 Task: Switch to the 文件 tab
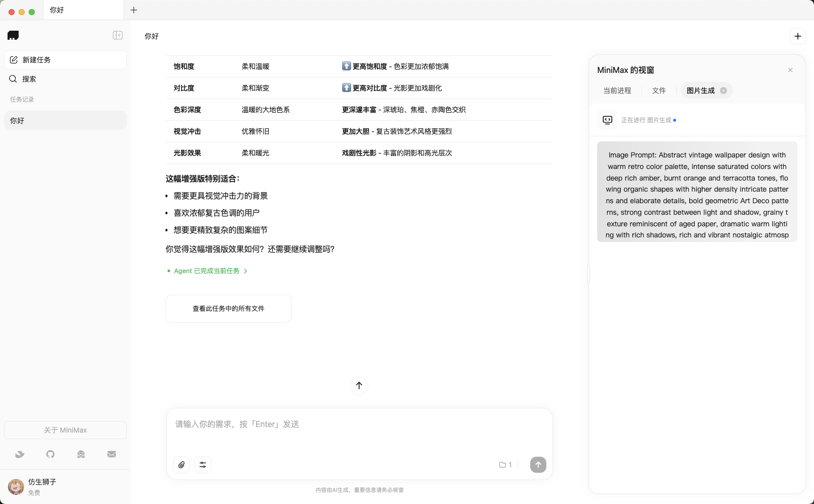point(659,91)
